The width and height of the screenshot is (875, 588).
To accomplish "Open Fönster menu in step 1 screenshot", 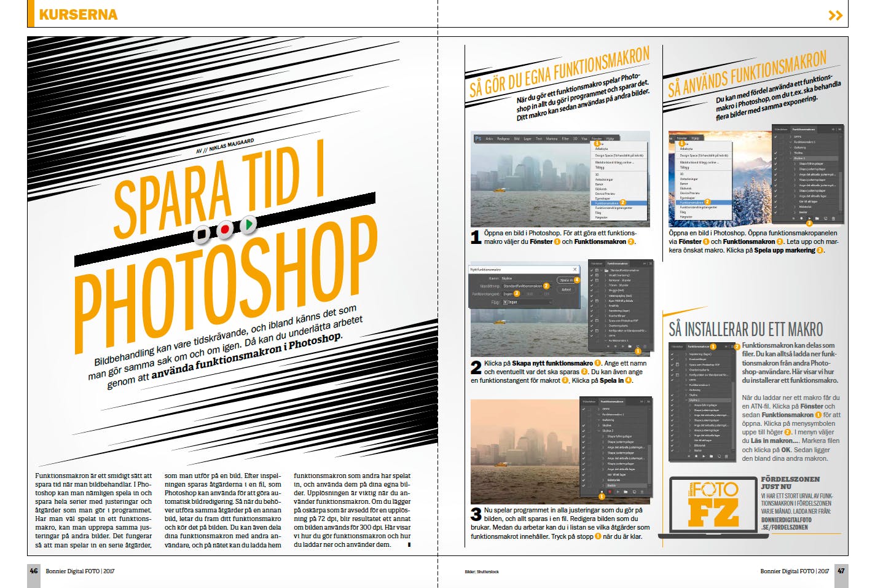I will pyautogui.click(x=597, y=139).
